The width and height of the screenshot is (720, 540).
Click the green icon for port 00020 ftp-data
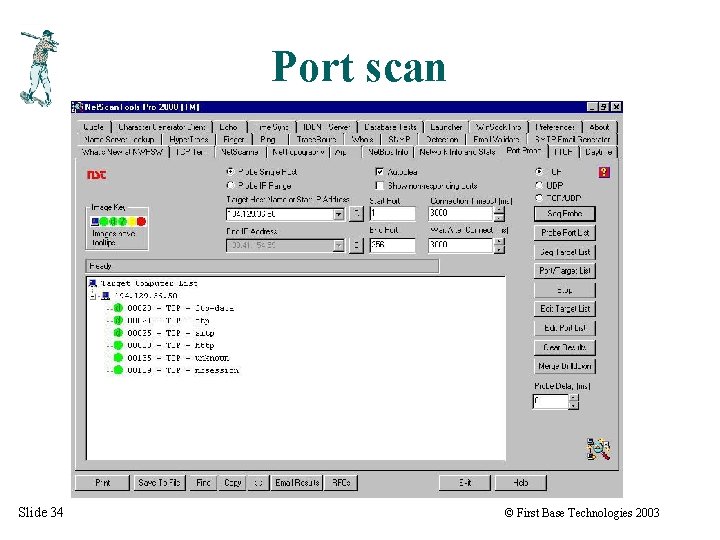pyautogui.click(x=118, y=308)
